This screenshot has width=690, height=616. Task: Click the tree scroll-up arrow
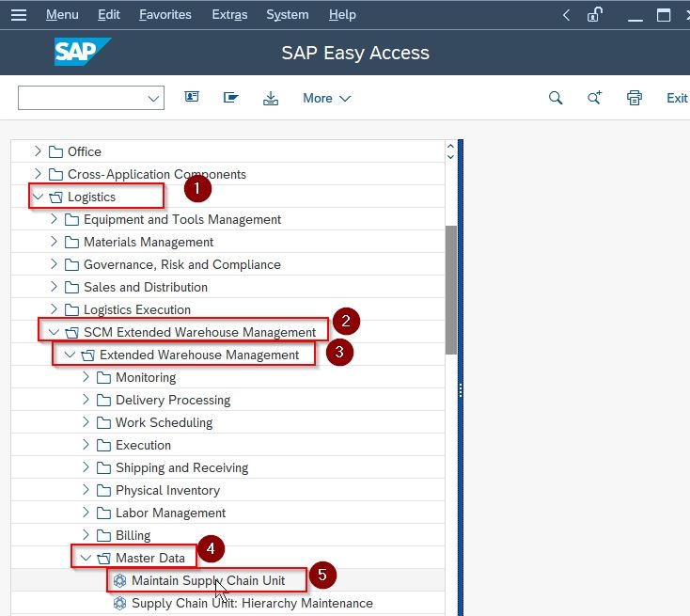450,146
